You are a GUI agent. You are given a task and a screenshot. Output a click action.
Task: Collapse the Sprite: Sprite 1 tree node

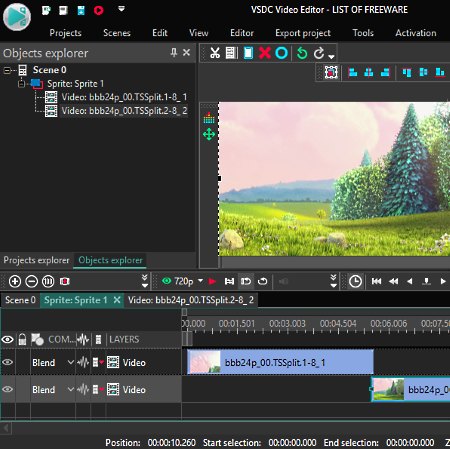[21, 84]
